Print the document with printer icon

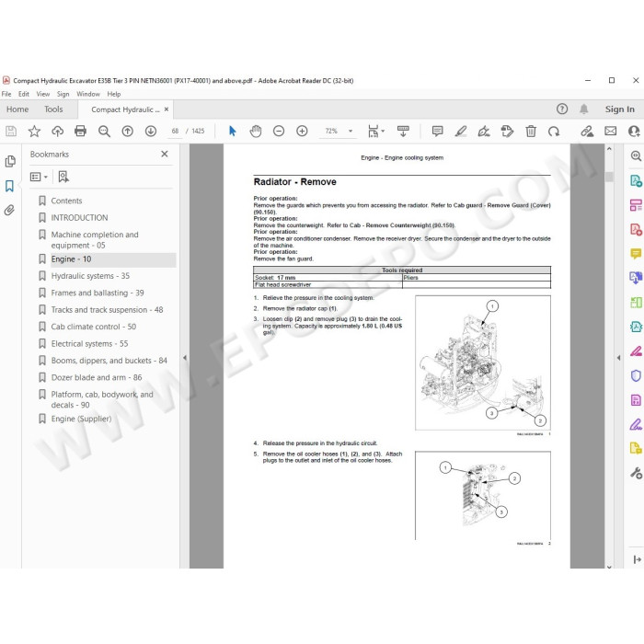click(81, 131)
